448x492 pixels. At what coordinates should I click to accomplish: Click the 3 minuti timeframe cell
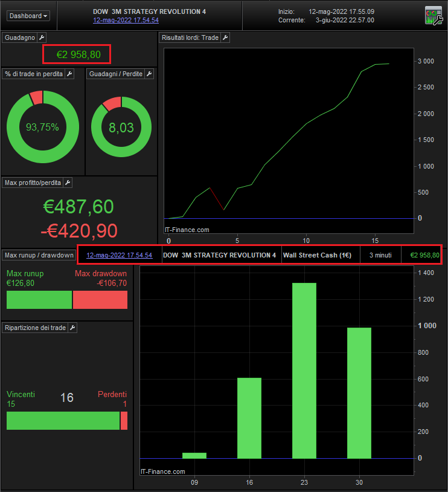pos(380,255)
